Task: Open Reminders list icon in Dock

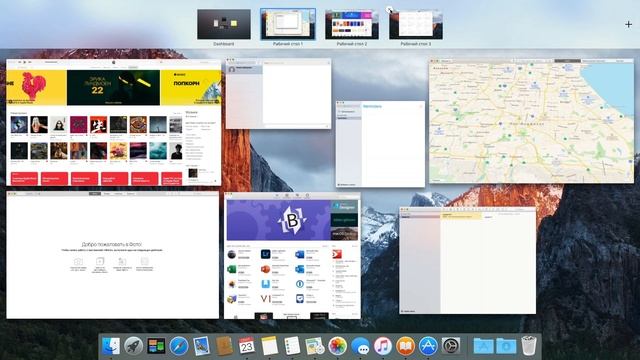Action: tap(292, 346)
